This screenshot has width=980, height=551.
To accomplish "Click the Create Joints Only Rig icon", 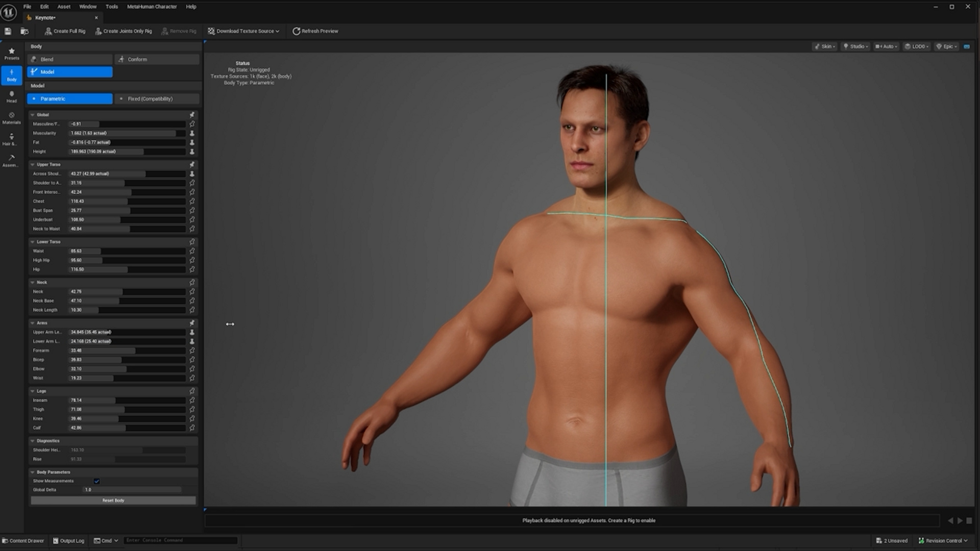I will [x=97, y=31].
